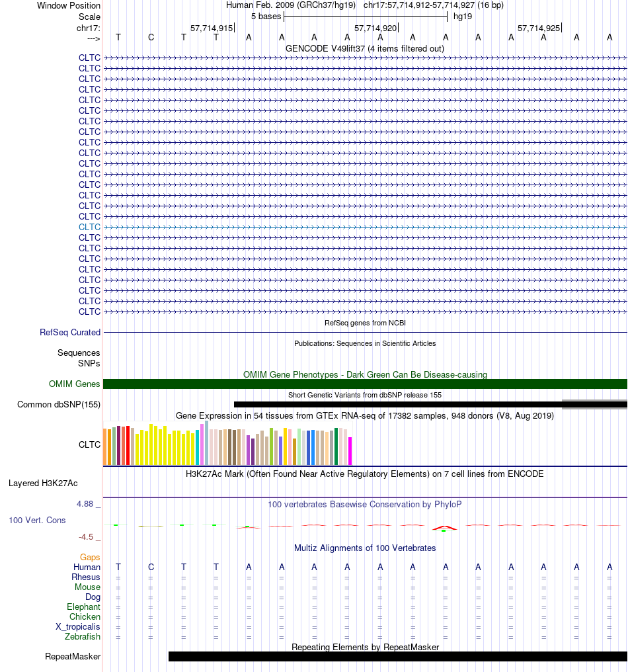Open Repeating Elements by RepeatMasker title
The image size is (628, 672).
[365, 647]
